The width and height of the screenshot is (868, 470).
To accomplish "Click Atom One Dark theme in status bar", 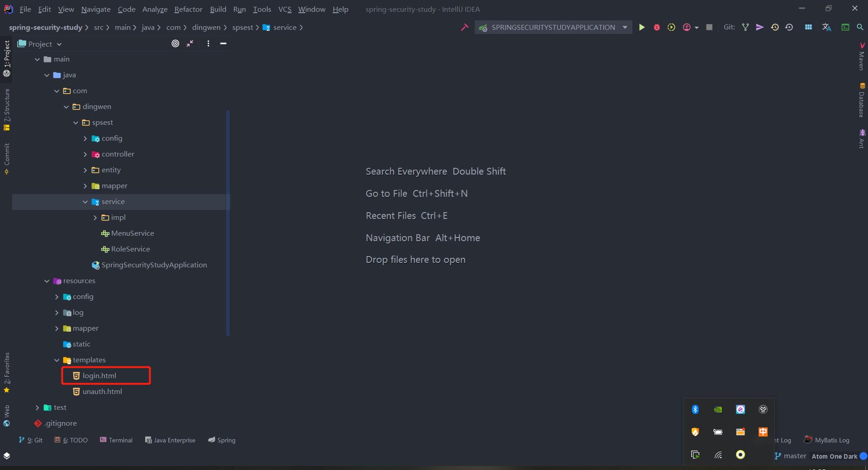I will (x=834, y=456).
